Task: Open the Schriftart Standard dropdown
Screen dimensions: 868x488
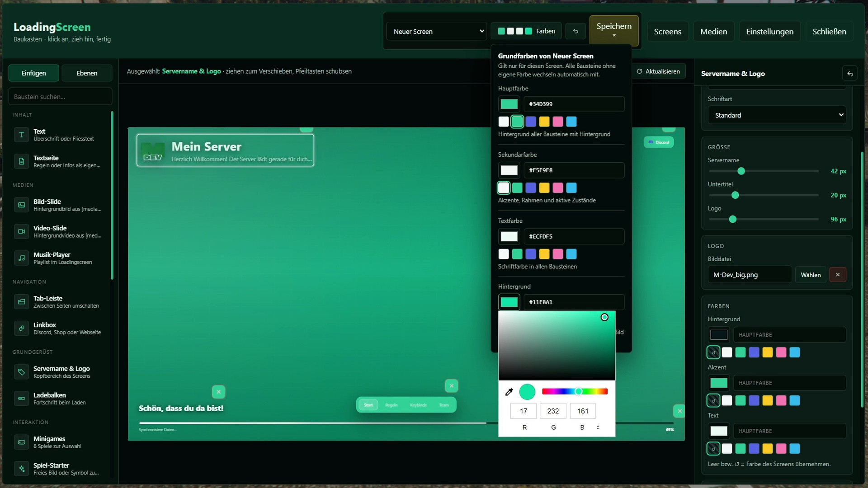Action: [x=777, y=115]
